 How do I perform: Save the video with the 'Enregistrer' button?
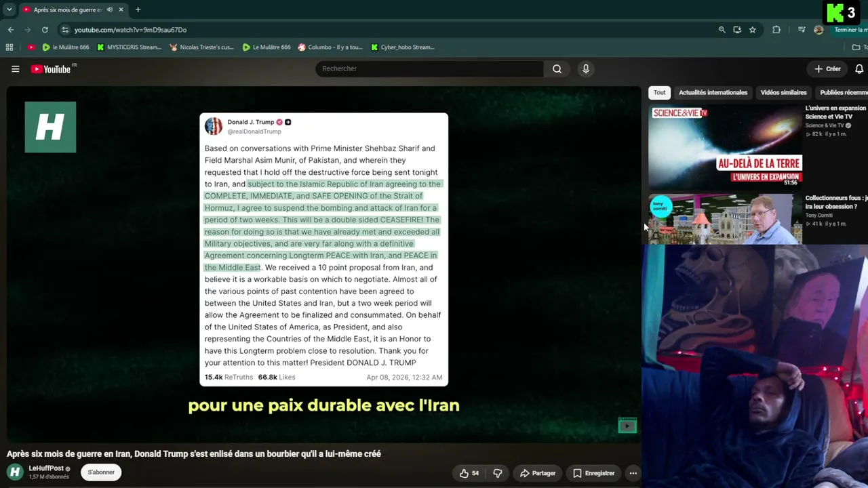point(594,473)
